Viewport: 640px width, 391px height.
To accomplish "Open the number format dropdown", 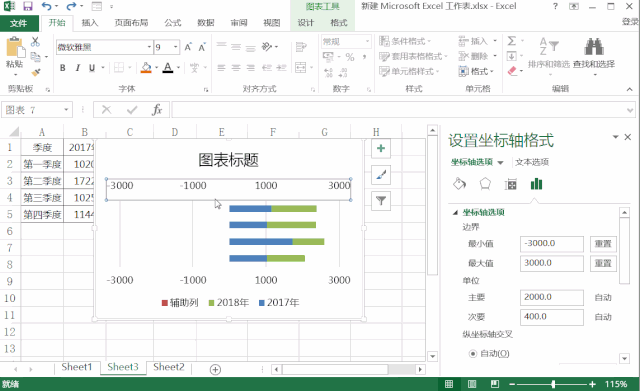I will click(367, 41).
